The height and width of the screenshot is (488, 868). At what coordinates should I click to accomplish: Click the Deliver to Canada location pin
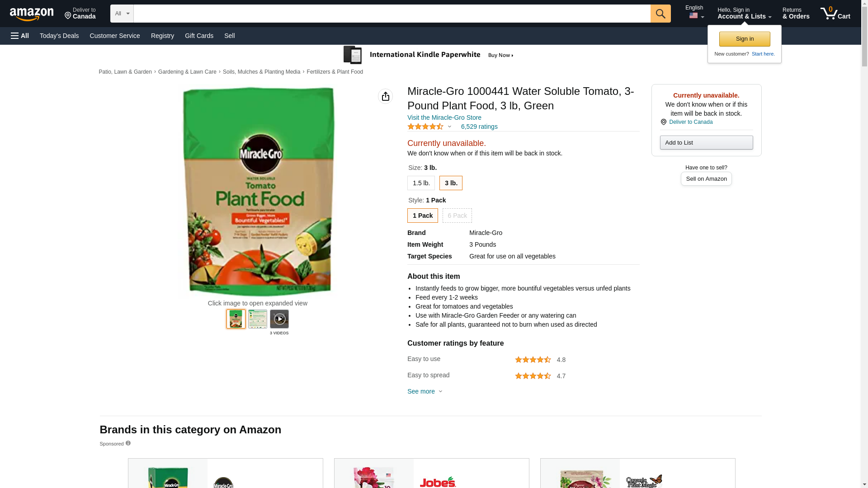[663, 122]
